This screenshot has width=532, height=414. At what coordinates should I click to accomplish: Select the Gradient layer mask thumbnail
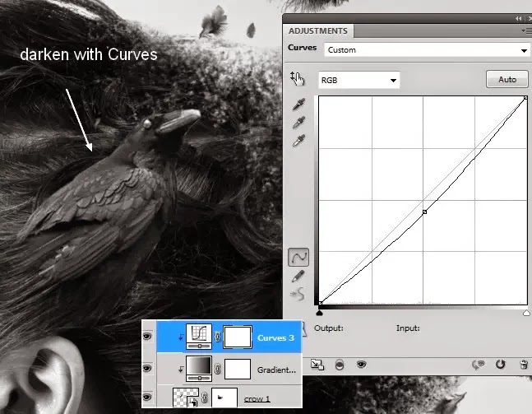238,369
